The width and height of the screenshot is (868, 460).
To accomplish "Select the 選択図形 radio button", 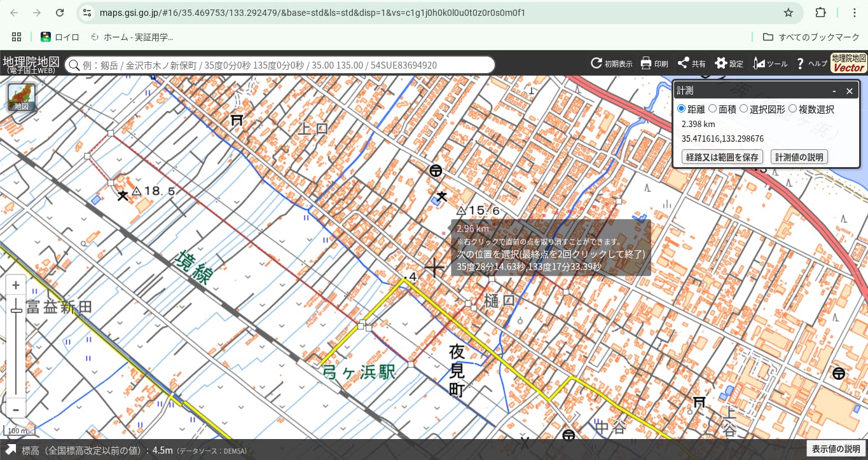I will [x=744, y=109].
